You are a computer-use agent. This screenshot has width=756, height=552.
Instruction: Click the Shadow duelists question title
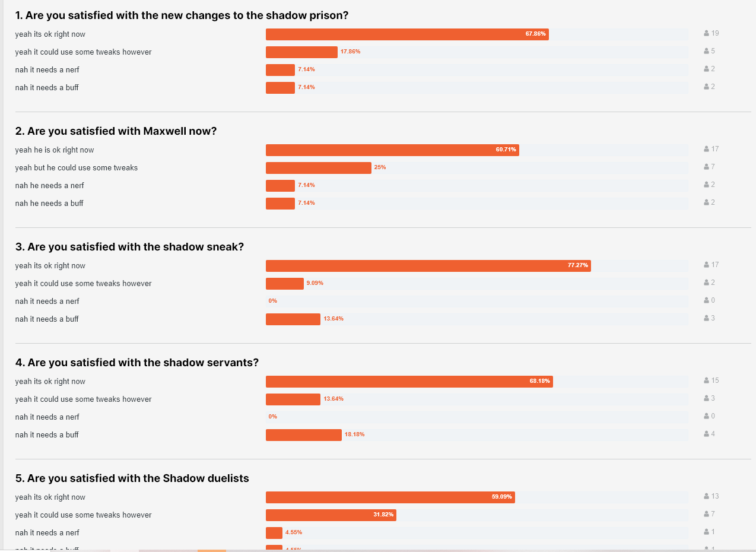132,478
